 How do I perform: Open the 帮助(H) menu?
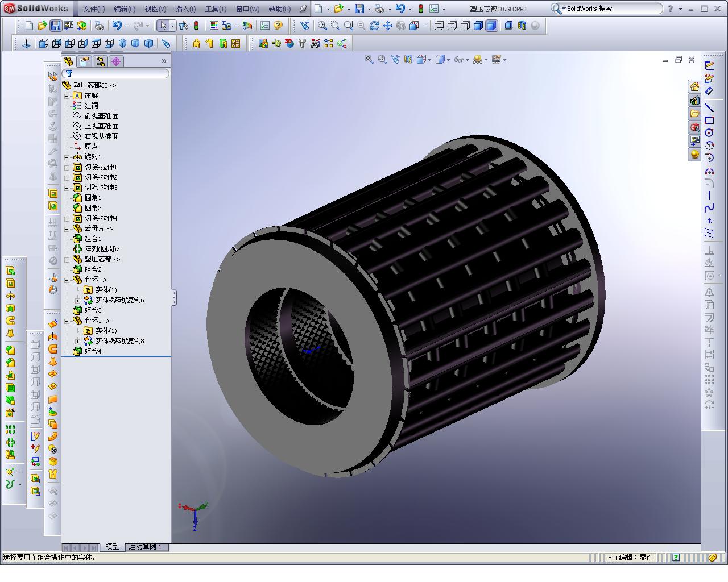click(279, 9)
